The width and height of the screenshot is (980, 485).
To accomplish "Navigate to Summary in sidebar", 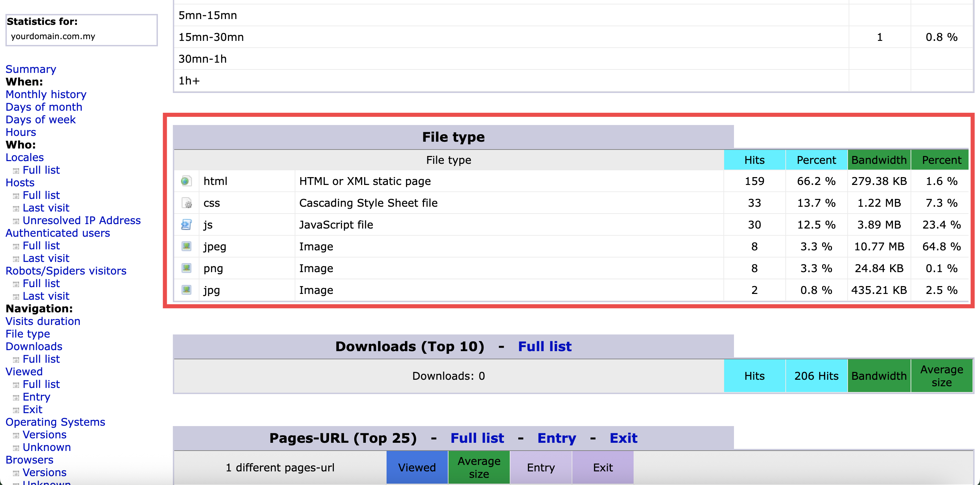I will point(31,69).
